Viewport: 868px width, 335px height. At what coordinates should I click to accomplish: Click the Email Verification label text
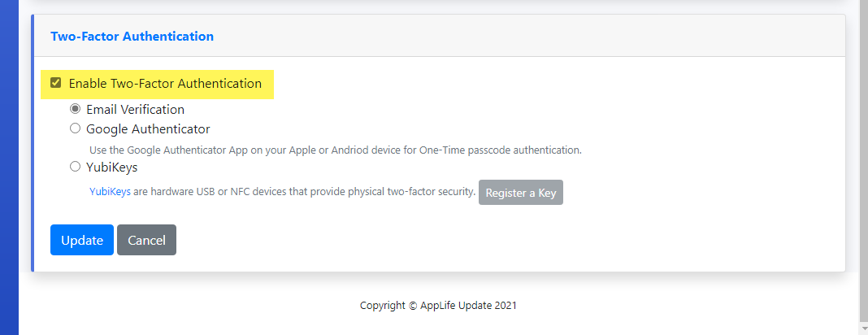[x=135, y=110]
